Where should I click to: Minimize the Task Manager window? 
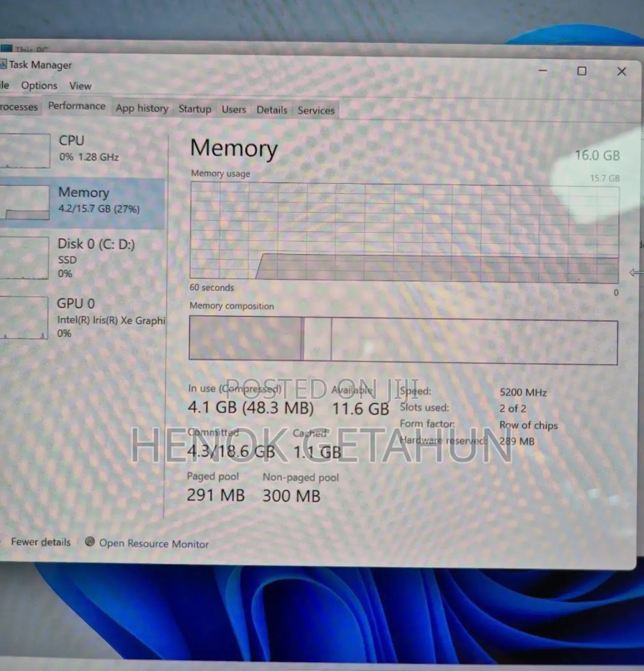(543, 70)
